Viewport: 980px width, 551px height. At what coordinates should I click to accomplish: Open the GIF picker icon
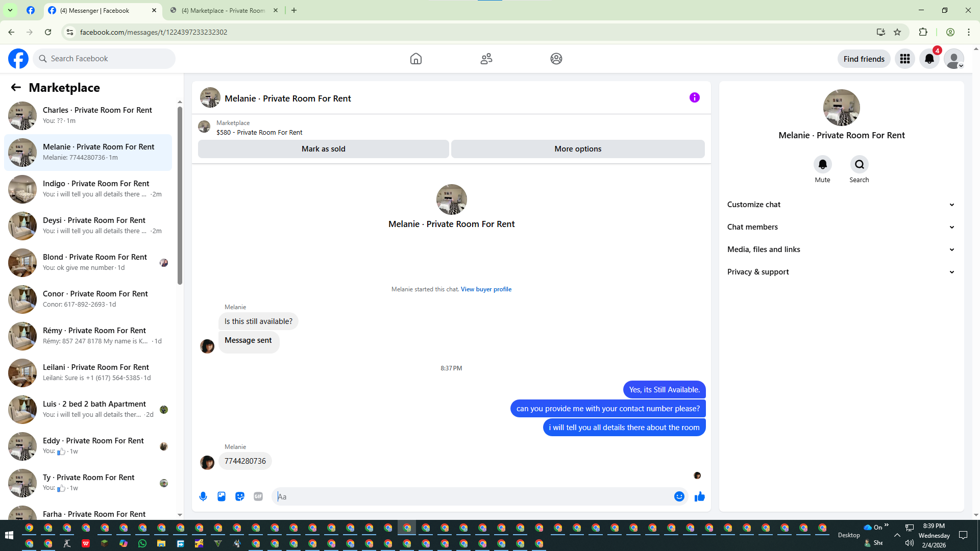[258, 496]
